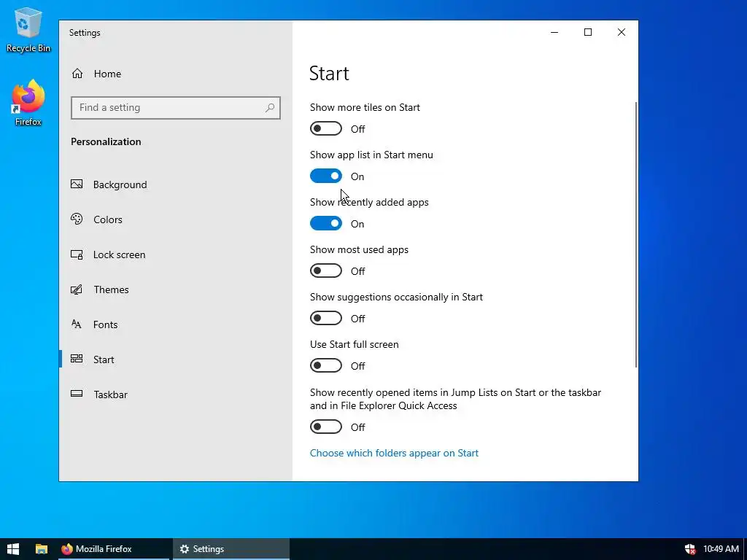Click the Taskbar icon in sidebar
The width and height of the screenshot is (747, 560).
pyautogui.click(x=77, y=394)
